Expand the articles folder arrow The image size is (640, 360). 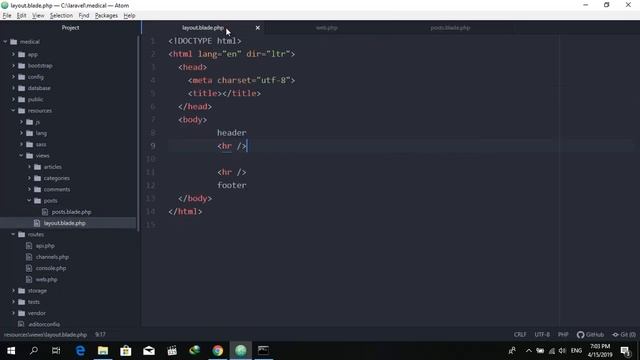click(29, 167)
